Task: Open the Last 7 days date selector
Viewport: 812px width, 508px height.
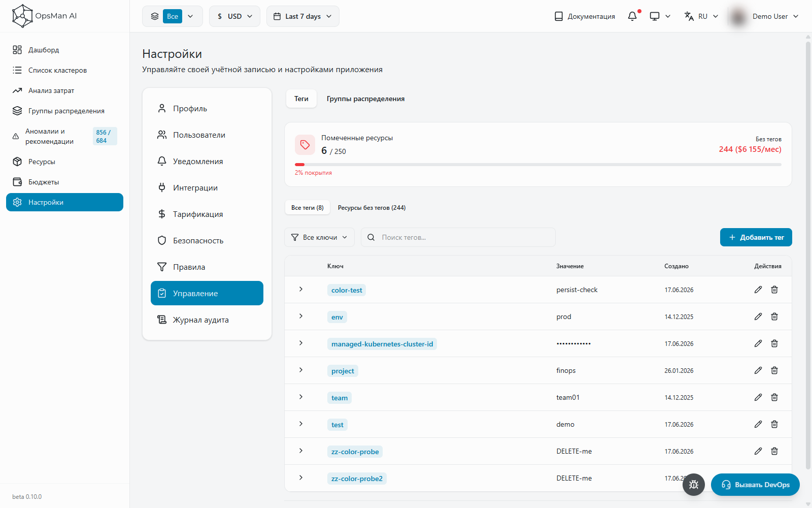Action: 303,16
